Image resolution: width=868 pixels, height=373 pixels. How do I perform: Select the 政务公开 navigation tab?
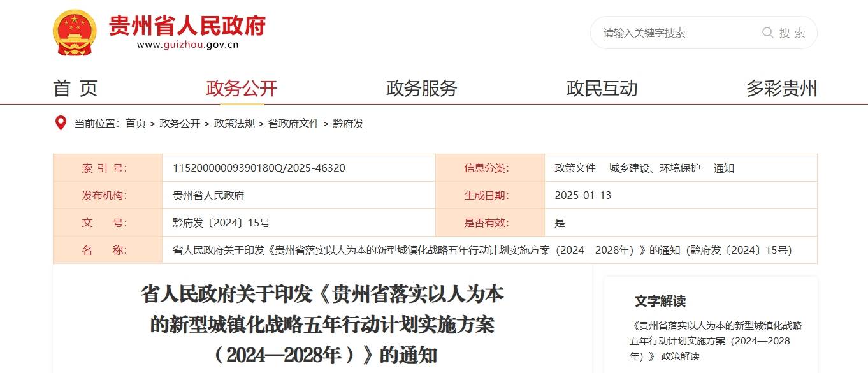pos(240,89)
